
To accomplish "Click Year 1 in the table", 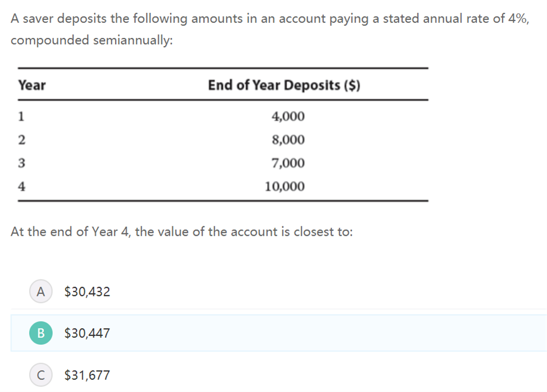I will 22,117.
